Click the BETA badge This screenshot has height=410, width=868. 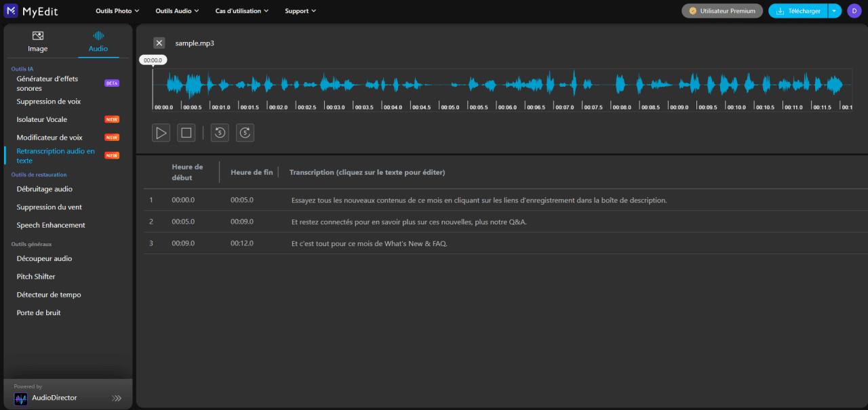coord(112,83)
